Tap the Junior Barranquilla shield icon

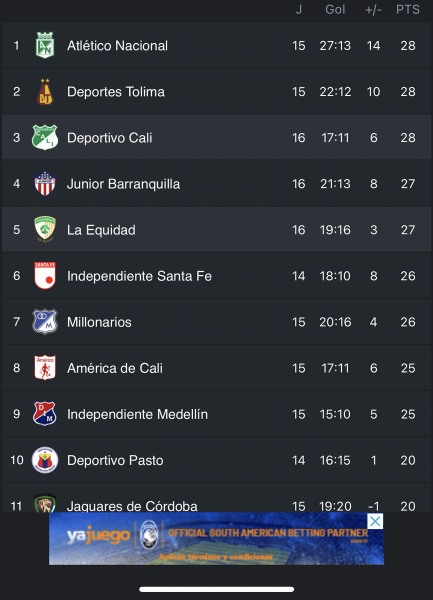[45, 184]
